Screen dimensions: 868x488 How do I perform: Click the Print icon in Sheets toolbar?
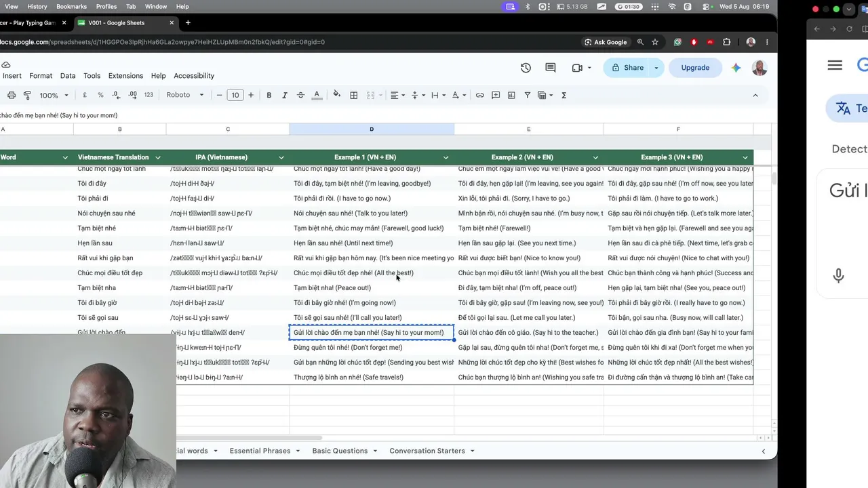(12, 96)
